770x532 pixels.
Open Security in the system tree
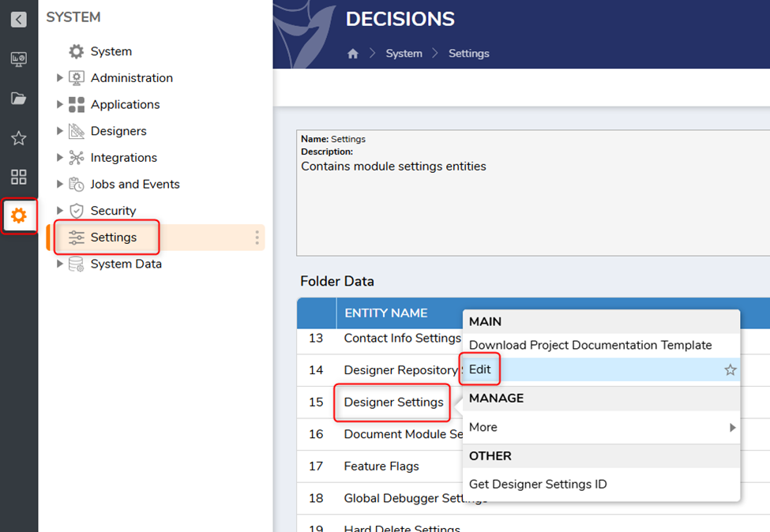point(113,211)
